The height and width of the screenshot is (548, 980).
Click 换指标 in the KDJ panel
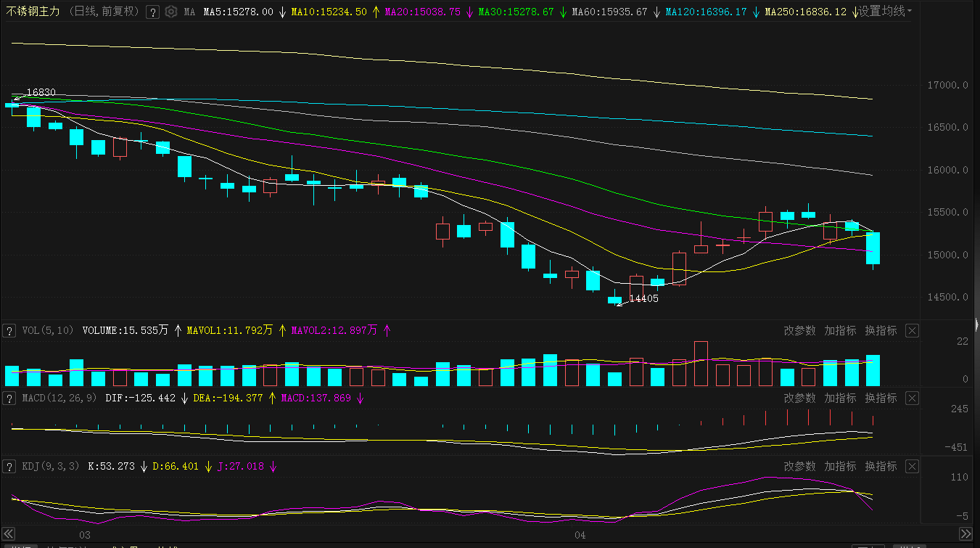pos(881,466)
